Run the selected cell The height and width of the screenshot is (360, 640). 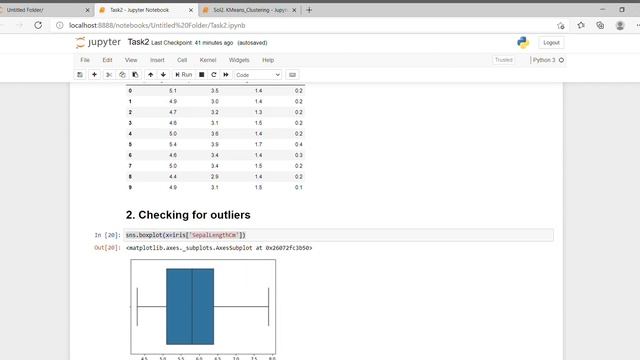[184, 75]
